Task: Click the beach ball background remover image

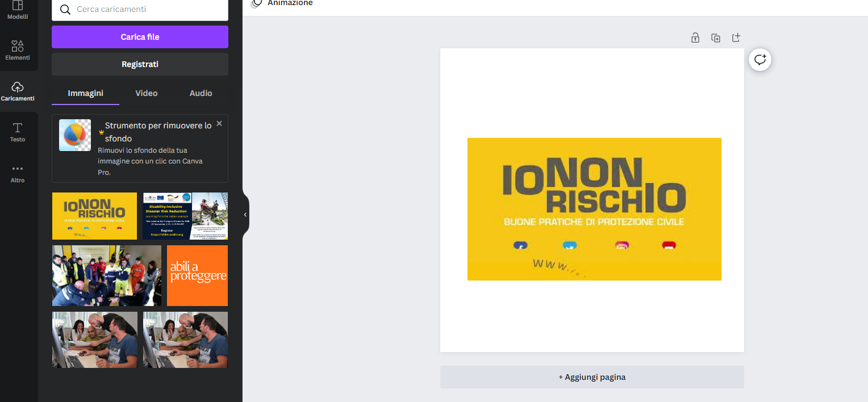Action: [75, 135]
